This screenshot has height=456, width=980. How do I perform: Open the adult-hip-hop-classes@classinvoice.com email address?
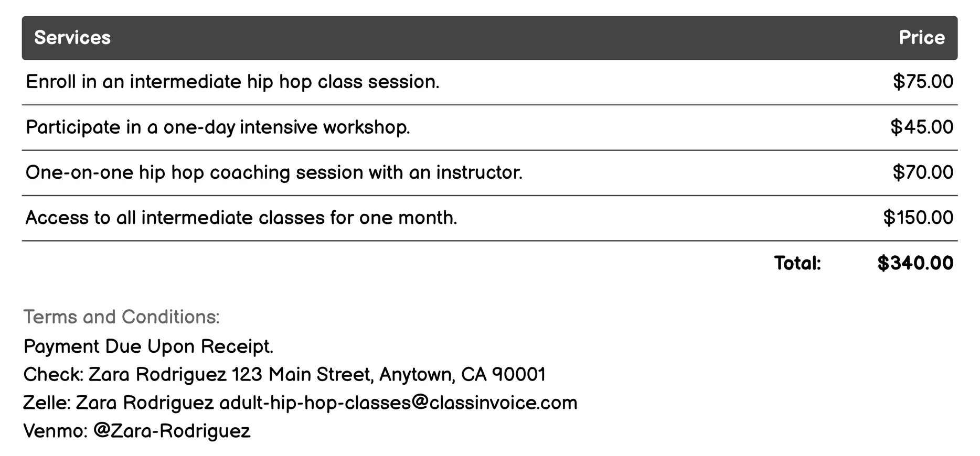pos(398,403)
